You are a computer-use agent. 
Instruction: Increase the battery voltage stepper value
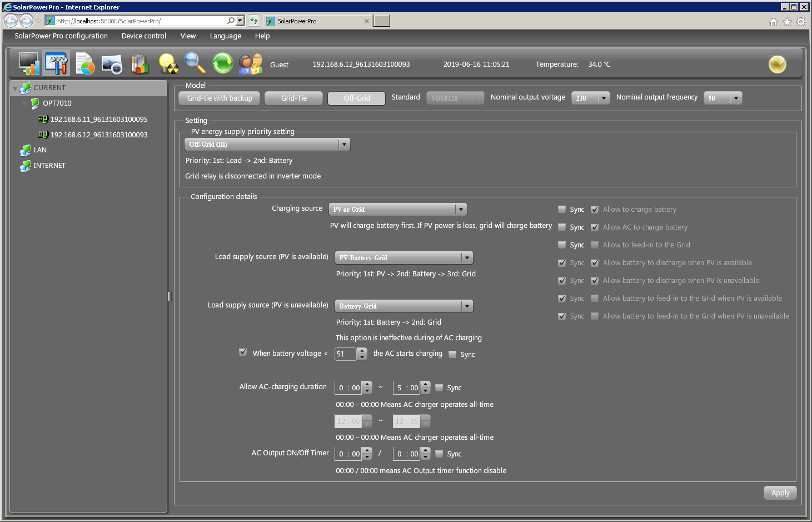(362, 351)
